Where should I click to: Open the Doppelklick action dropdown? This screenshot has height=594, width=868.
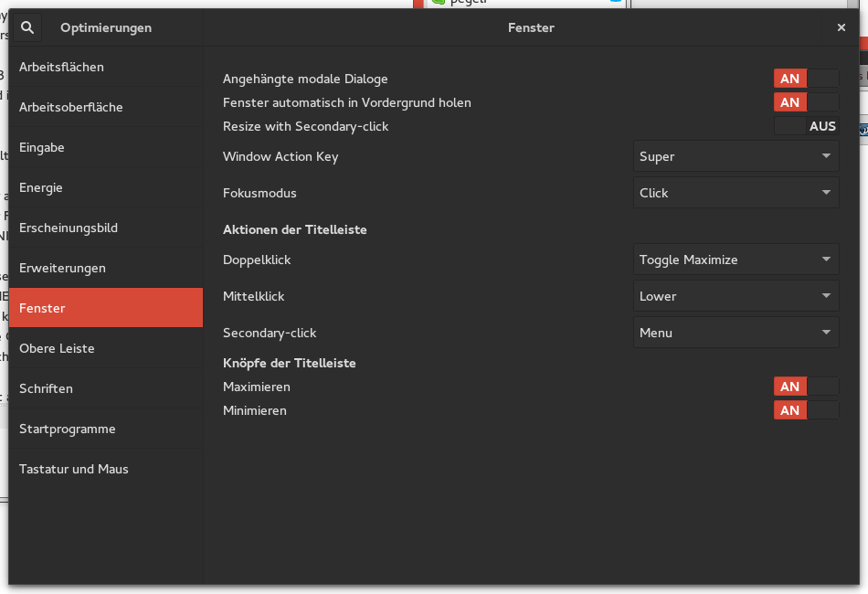[x=736, y=260]
